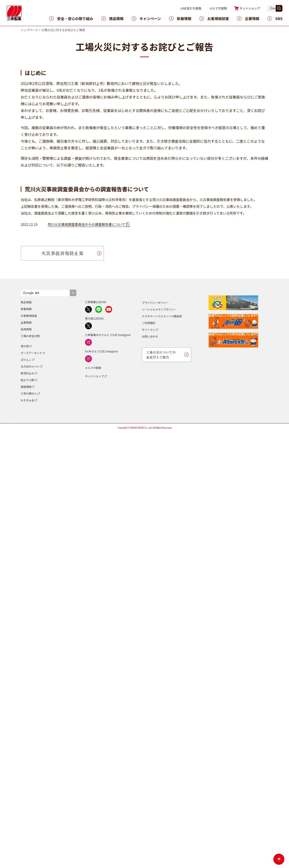The image size is (289, 868).
Task: Click footer お問い合わせ link
Action: (150, 336)
